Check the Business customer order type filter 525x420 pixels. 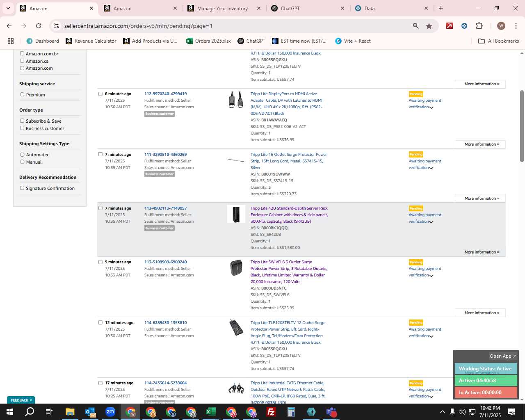[22, 128]
